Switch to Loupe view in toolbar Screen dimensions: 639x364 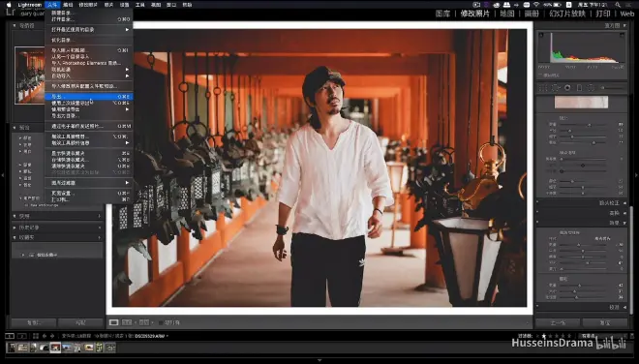click(x=113, y=322)
